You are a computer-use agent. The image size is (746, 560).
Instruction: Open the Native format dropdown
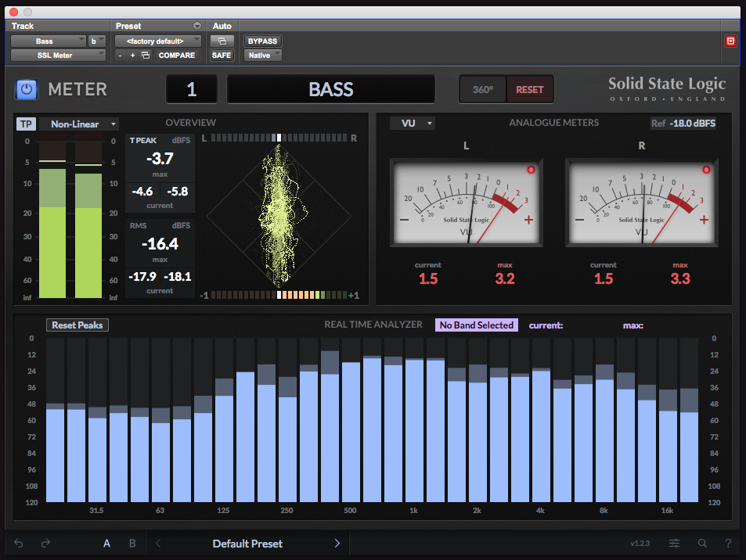262,56
